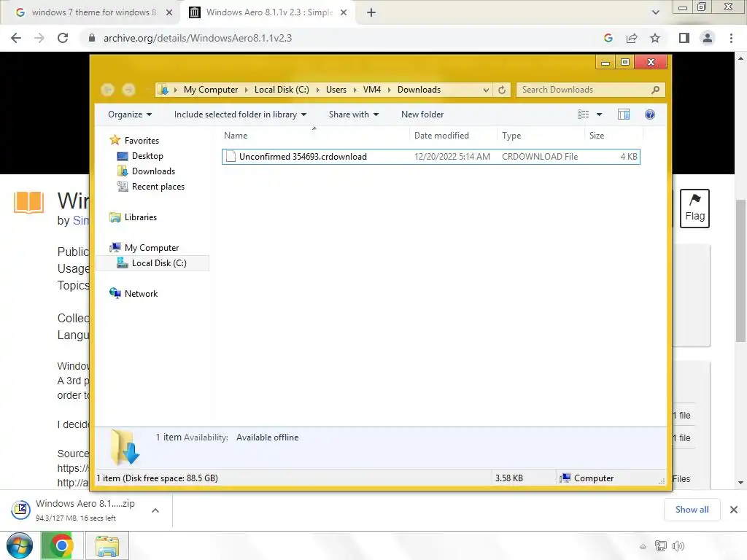Click VM4 in the address breadcrumb

pos(372,90)
